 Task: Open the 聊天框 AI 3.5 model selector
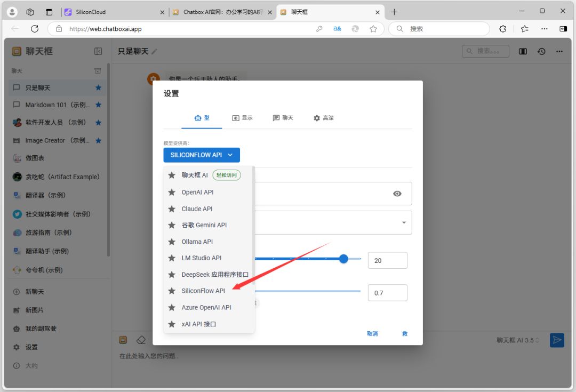pos(518,341)
